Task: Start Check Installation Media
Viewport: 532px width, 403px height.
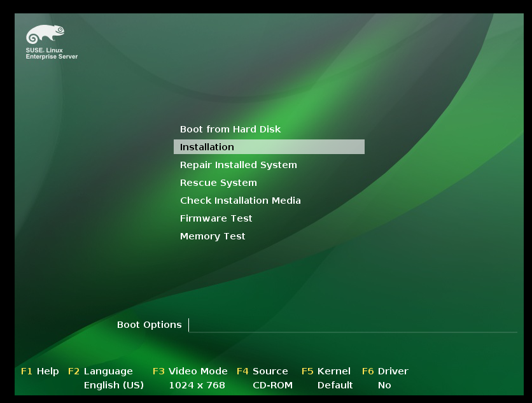Action: [239, 201]
